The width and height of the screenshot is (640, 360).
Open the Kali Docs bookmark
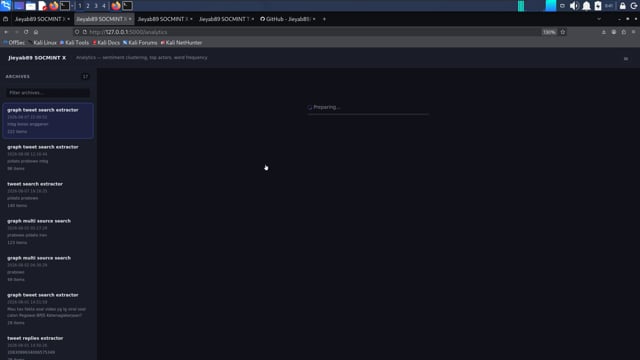[106, 42]
